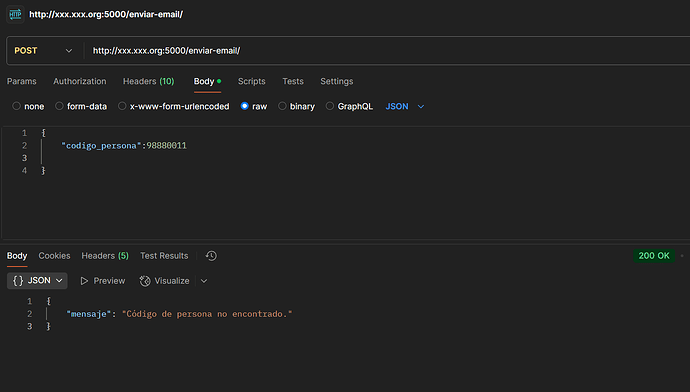Click the 98888011 value in request body
The image size is (690, 392).
[x=167, y=146]
